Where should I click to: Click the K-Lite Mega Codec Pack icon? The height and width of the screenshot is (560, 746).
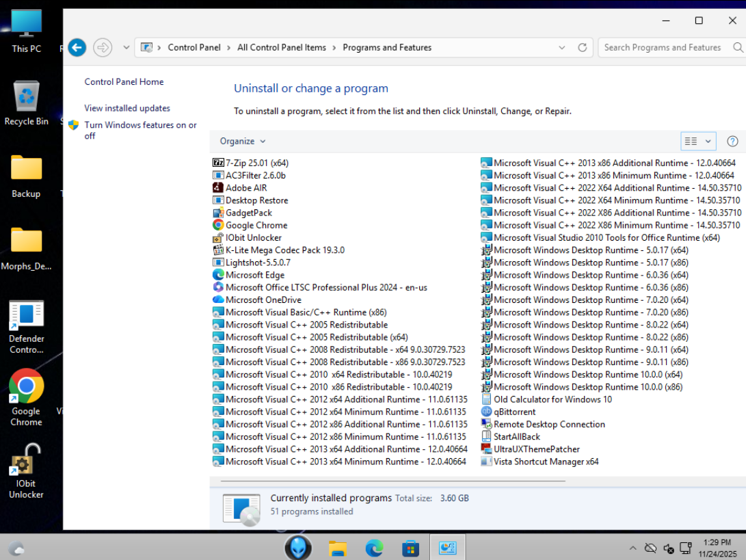[x=218, y=250]
